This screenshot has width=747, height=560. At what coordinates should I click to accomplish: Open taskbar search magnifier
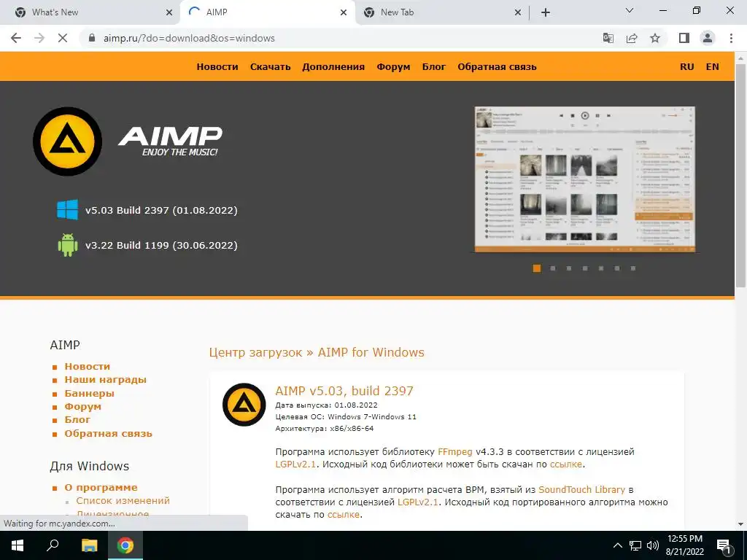[53, 545]
